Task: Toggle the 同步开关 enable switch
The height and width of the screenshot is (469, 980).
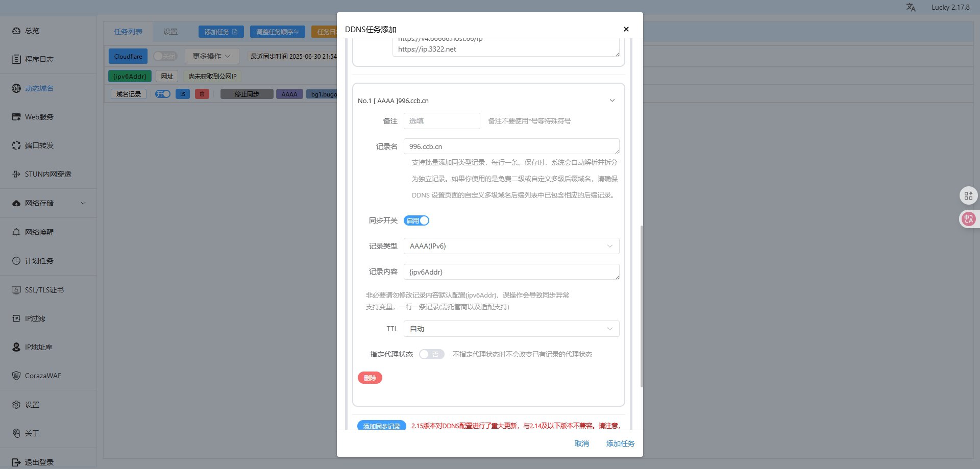Action: tap(416, 220)
